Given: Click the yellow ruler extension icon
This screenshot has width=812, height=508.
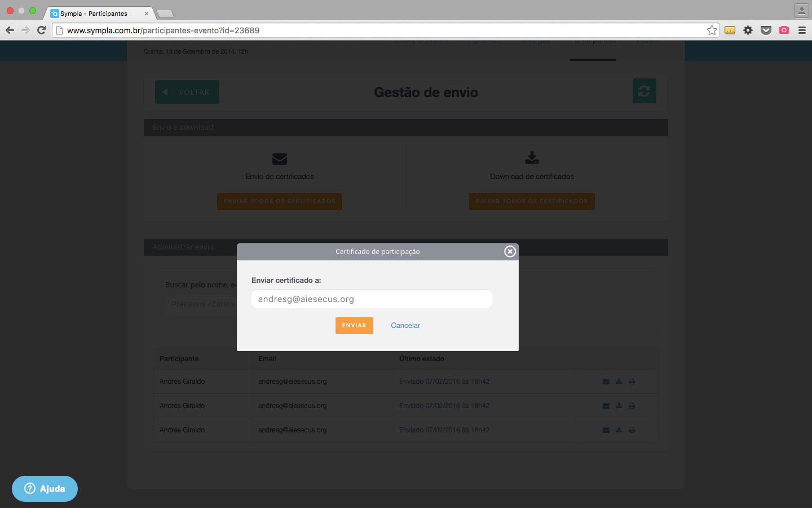Looking at the screenshot, I should (x=730, y=30).
